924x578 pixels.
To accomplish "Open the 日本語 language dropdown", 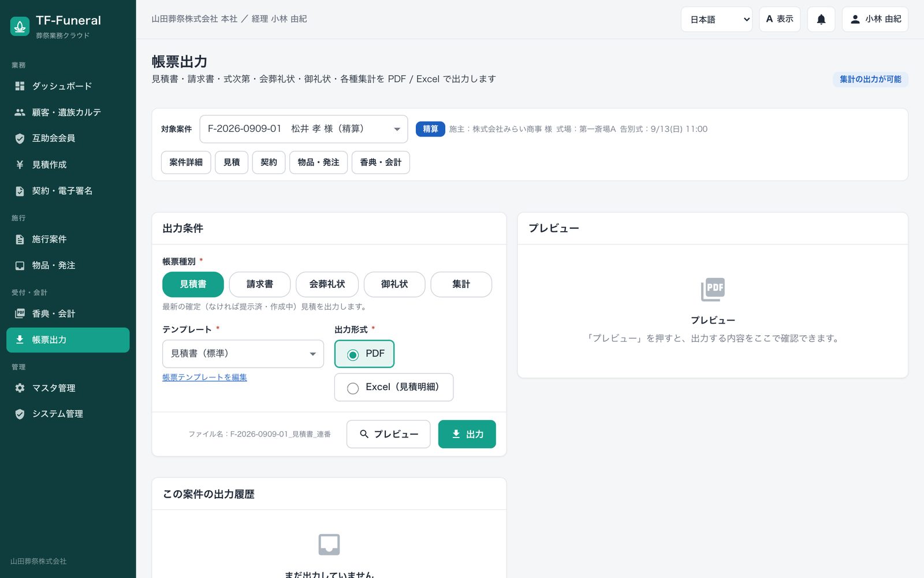I will pyautogui.click(x=717, y=19).
